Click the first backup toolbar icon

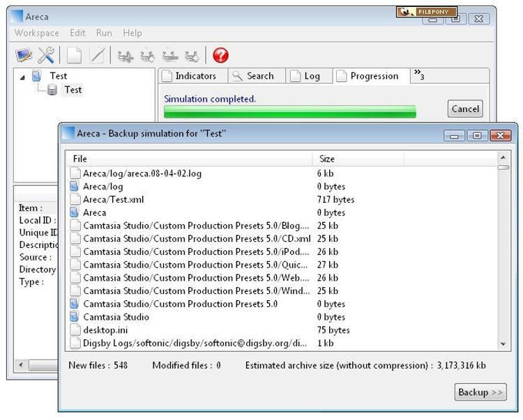pyautogui.click(x=126, y=56)
